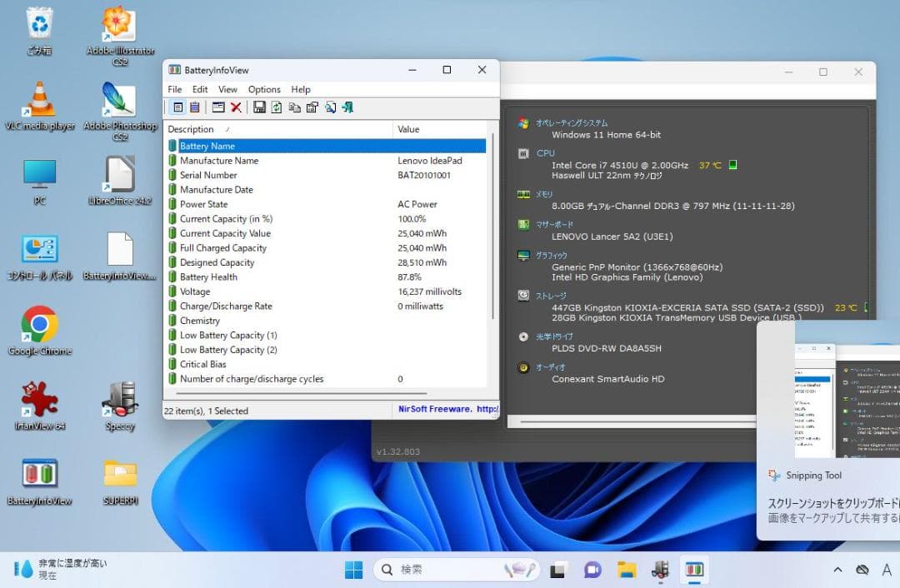900x588 pixels.
Task: Select the Full Charged Capacity row
Action: point(327,248)
